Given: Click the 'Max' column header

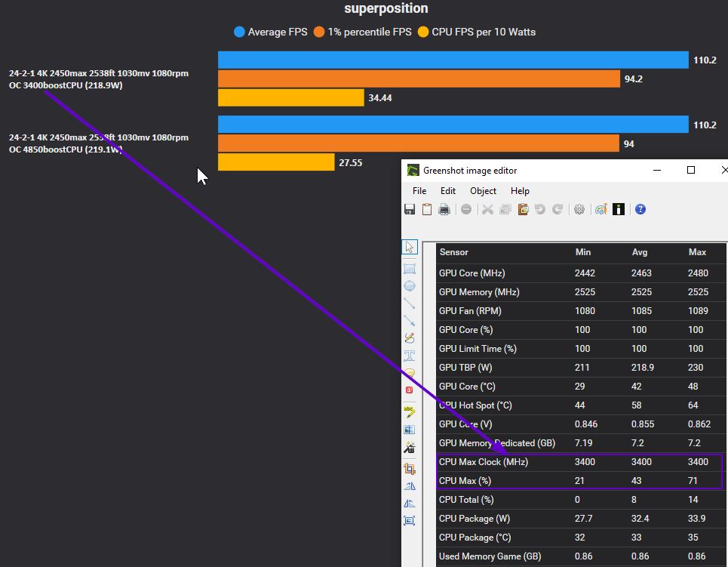Looking at the screenshot, I should click(x=697, y=252).
